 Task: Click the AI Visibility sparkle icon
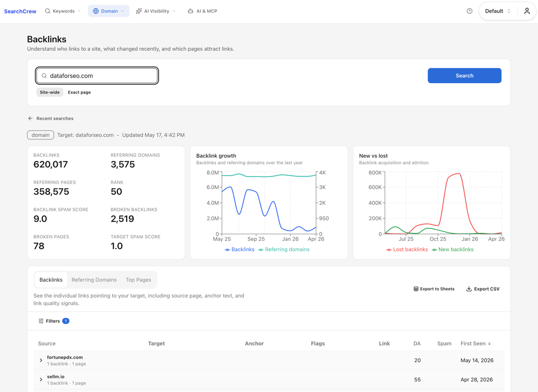[x=138, y=11]
